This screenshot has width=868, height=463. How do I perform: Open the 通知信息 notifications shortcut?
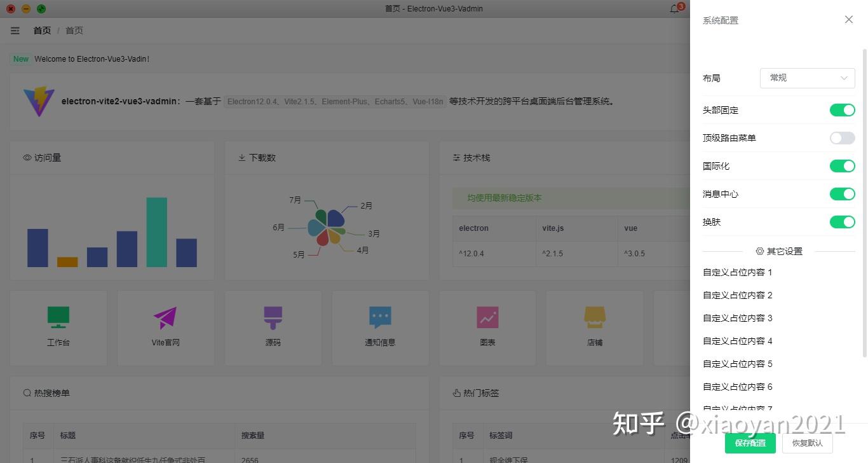click(379, 324)
